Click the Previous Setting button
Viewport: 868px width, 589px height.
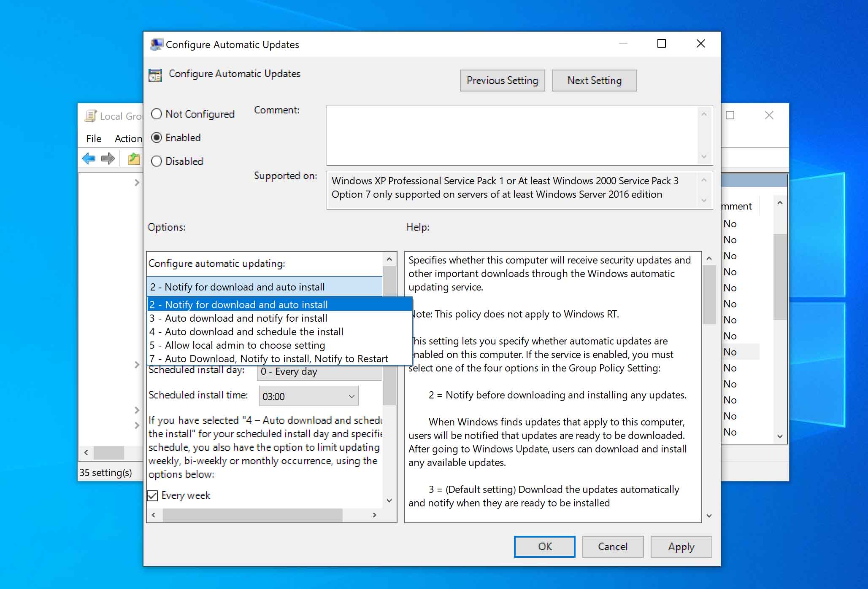pyautogui.click(x=502, y=80)
